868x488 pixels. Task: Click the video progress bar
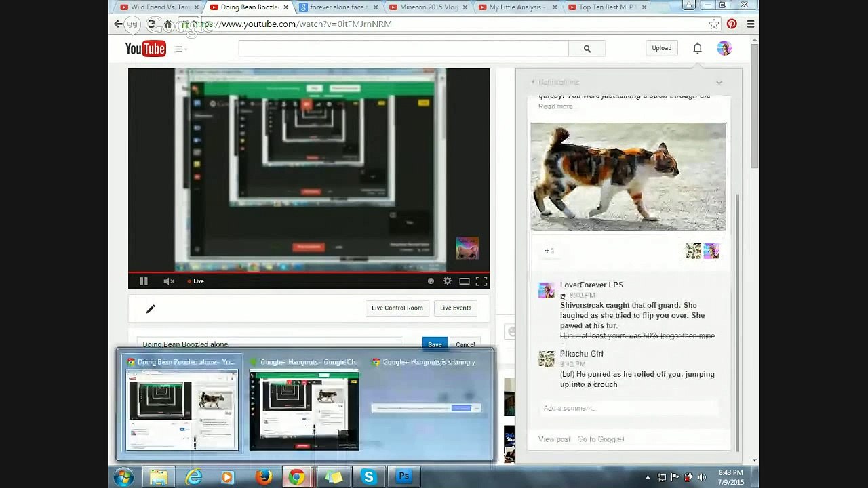pos(309,272)
